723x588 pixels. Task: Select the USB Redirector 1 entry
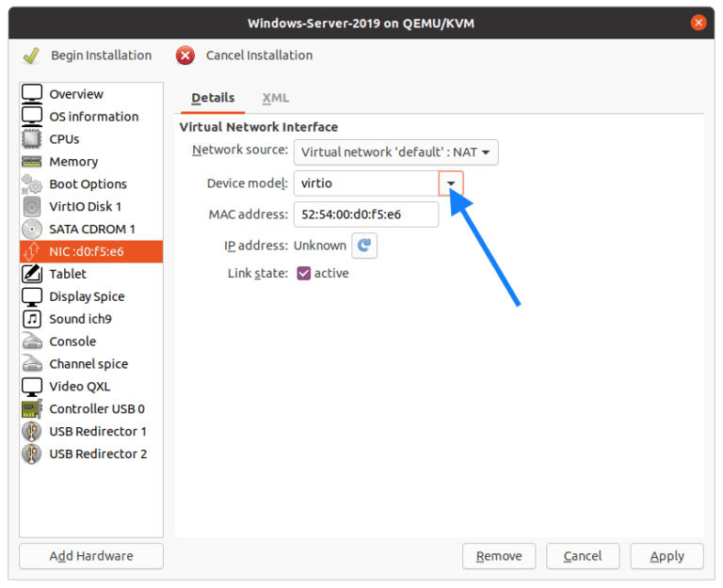[x=91, y=431]
